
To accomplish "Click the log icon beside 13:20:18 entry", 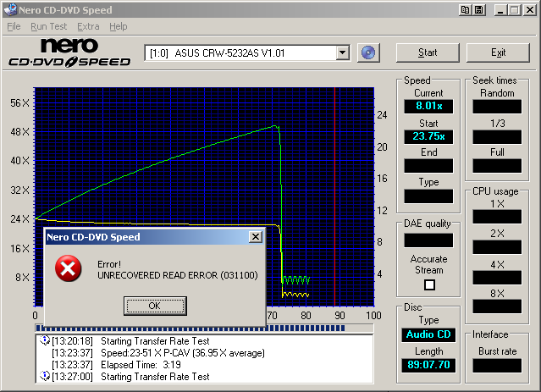I will point(45,340).
